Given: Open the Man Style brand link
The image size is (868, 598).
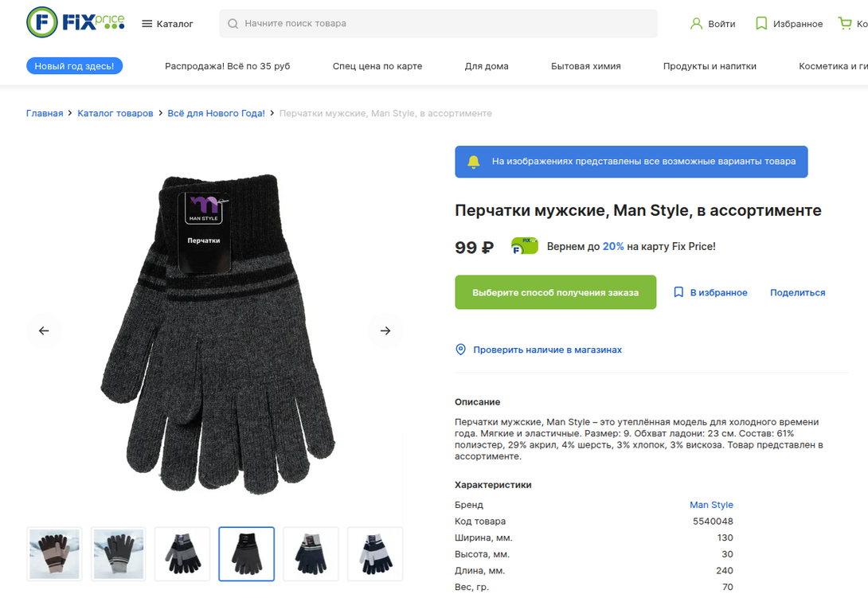Looking at the screenshot, I should tap(711, 505).
